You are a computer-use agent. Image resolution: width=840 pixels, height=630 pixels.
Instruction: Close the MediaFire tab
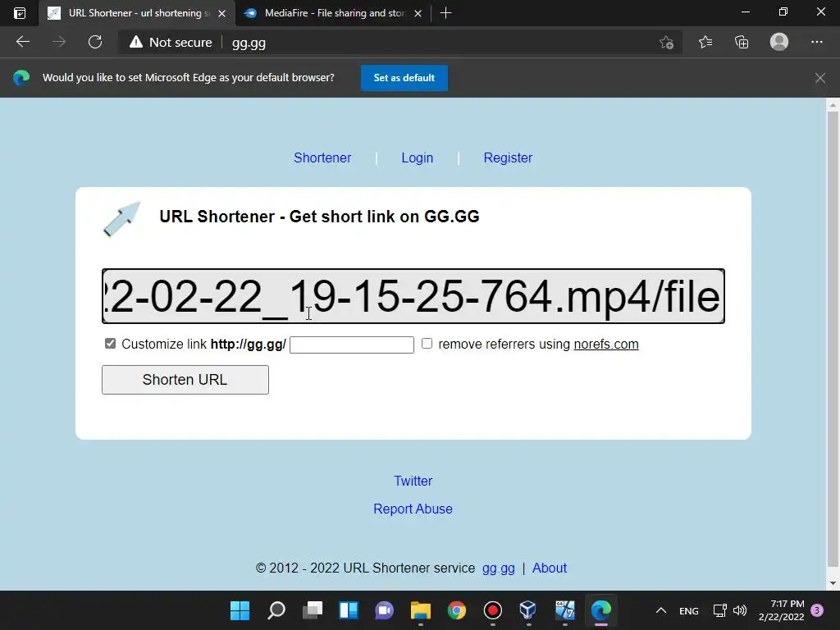point(418,13)
